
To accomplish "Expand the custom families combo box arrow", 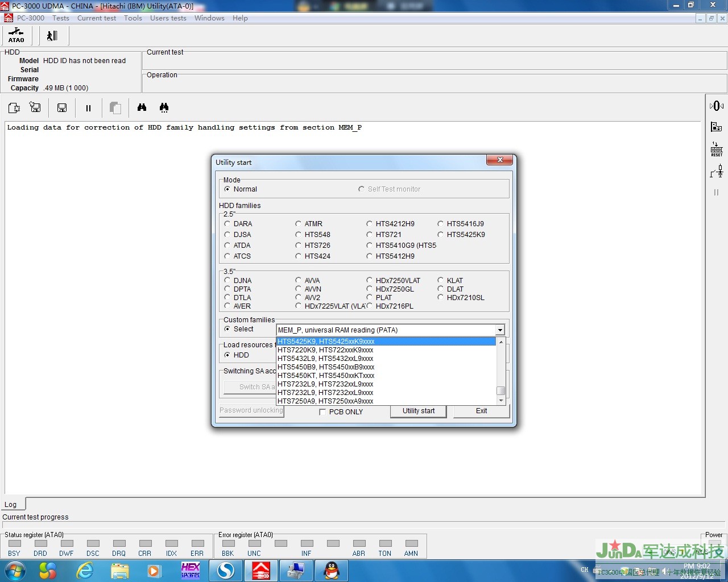I will (500, 330).
